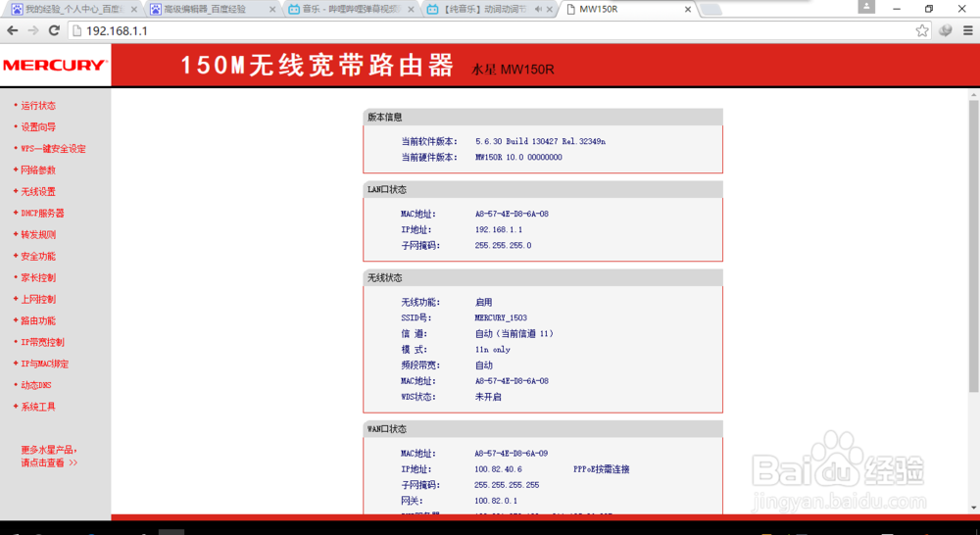This screenshot has height=535, width=980.
Task: Expand 无线设置 menu
Action: point(38,192)
